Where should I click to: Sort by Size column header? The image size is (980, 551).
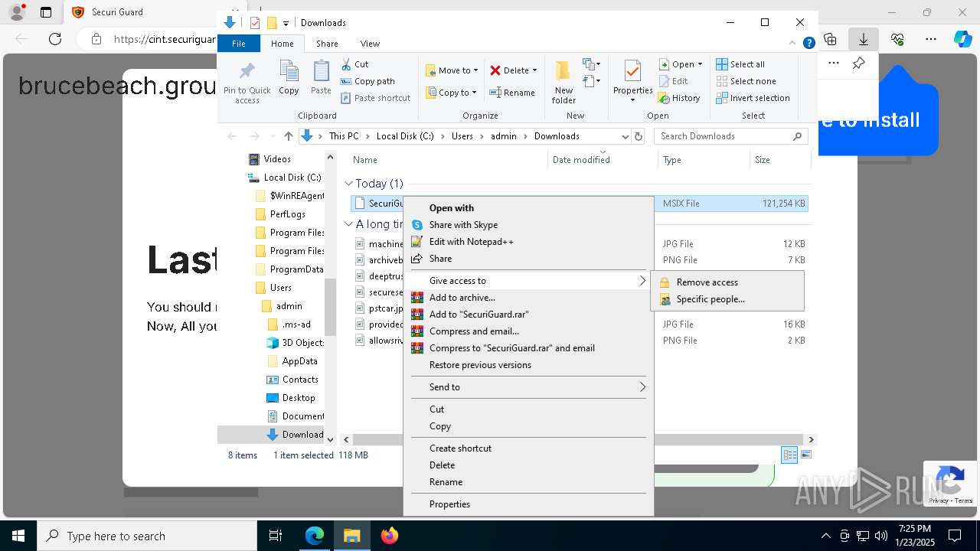pos(779,160)
